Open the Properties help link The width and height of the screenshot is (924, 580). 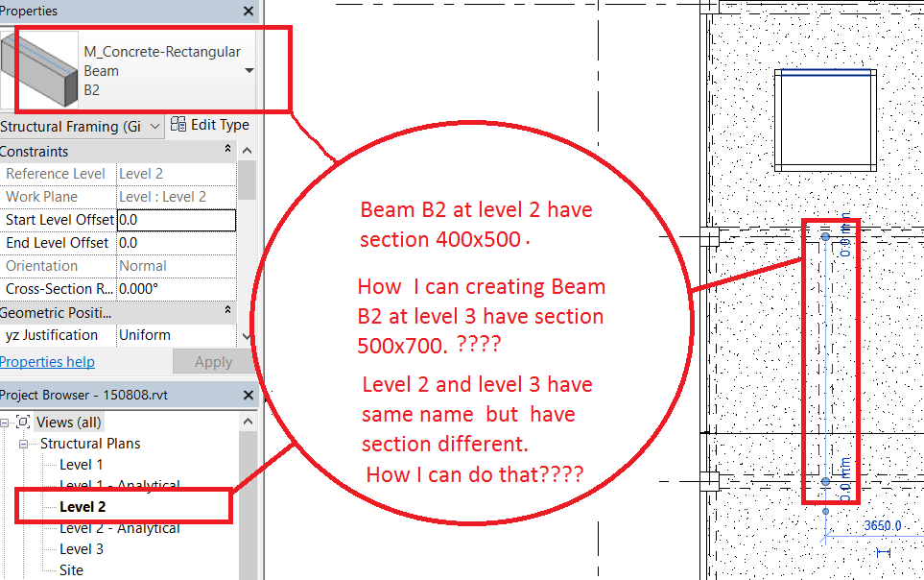[x=47, y=362]
